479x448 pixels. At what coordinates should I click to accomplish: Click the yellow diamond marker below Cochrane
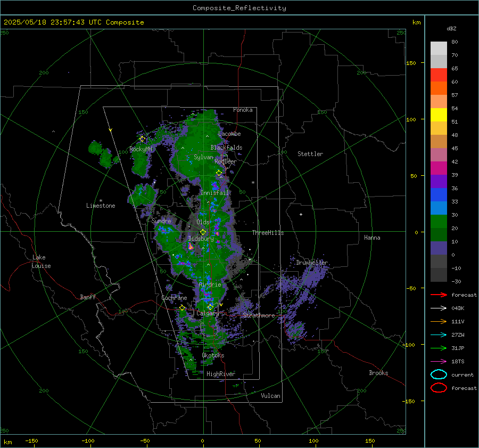click(182, 307)
